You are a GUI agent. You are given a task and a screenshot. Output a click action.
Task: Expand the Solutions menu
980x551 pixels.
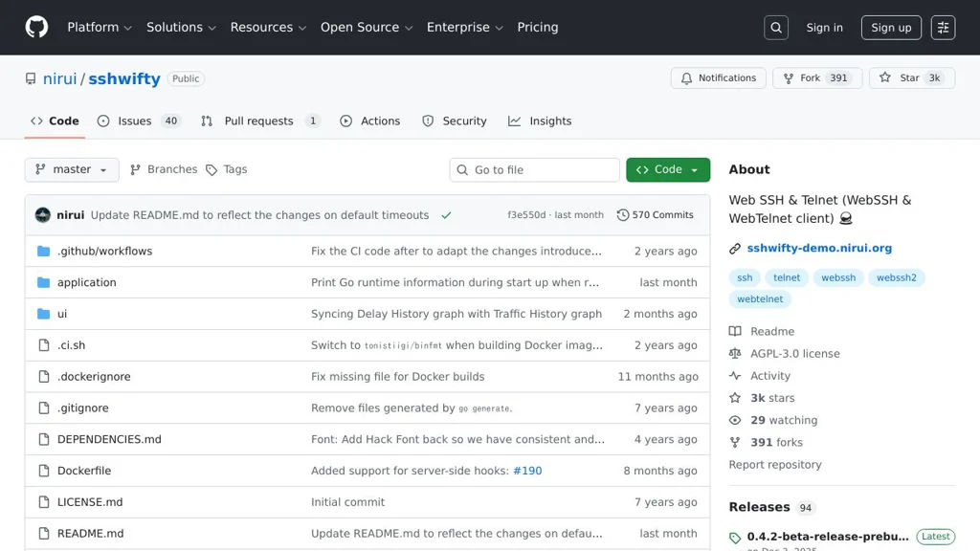click(x=181, y=28)
